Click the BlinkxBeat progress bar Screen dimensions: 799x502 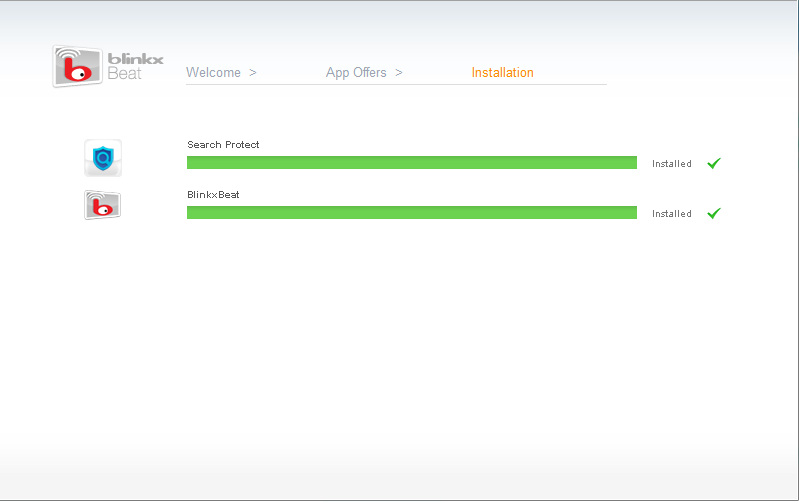coord(412,213)
